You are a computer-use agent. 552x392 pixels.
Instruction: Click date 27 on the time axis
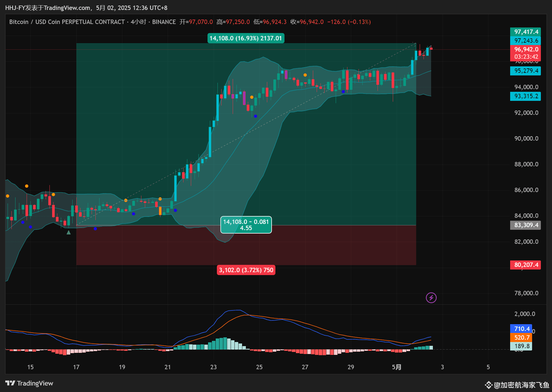pyautogui.click(x=305, y=367)
